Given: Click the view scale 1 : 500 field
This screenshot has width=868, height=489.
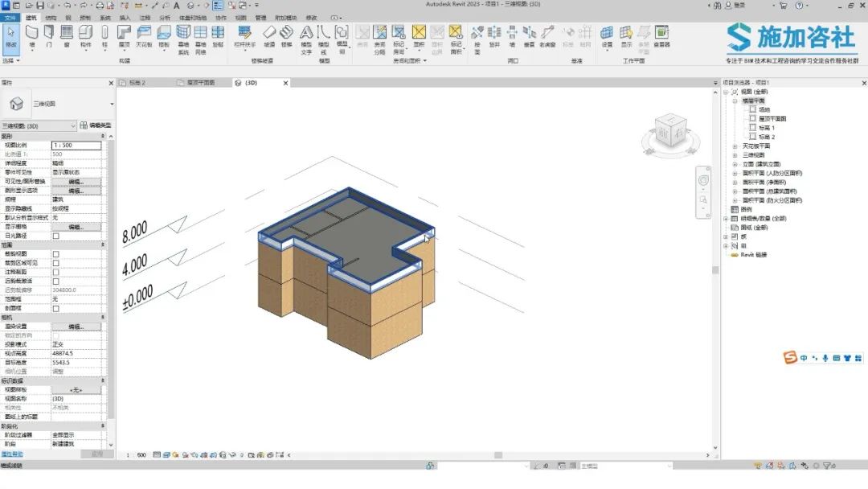Looking at the screenshot, I should click(76, 145).
